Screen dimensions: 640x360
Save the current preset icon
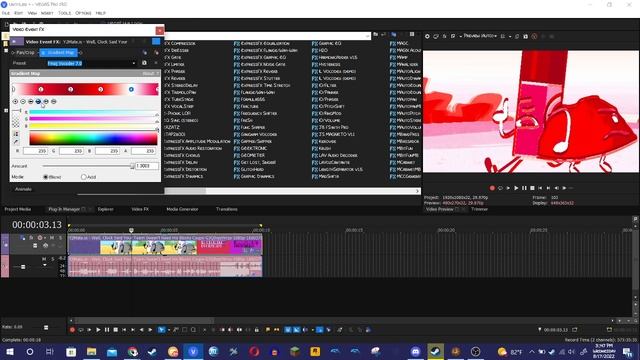click(x=144, y=63)
